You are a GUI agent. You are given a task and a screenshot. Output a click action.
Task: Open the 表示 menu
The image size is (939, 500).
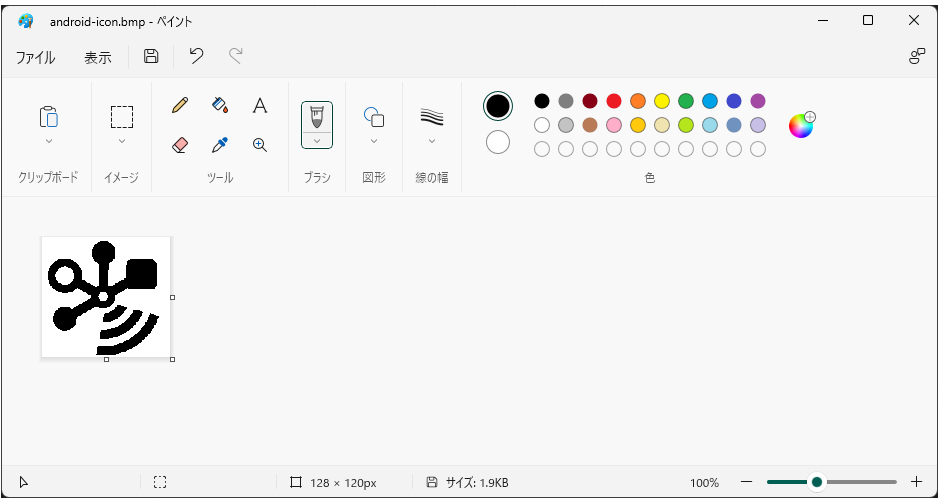click(x=98, y=58)
